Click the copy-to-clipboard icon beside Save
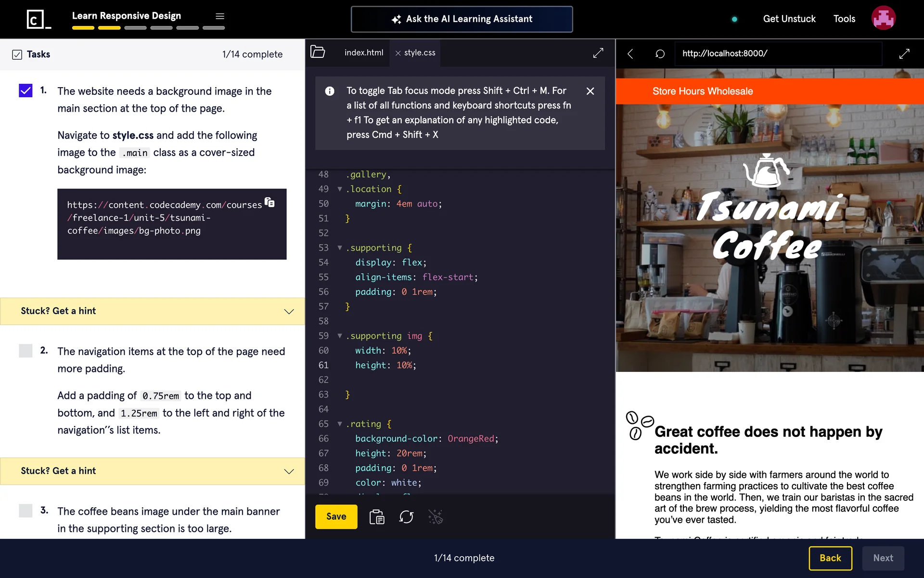 click(377, 517)
